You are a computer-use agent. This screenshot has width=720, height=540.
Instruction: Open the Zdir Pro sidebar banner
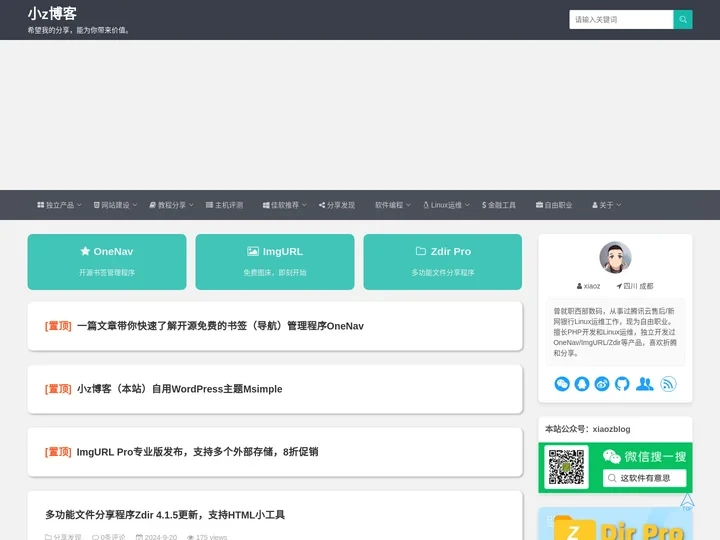[x=615, y=523]
